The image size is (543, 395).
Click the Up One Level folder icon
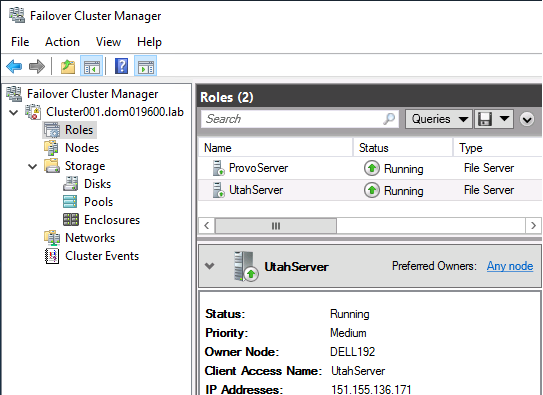click(68, 66)
